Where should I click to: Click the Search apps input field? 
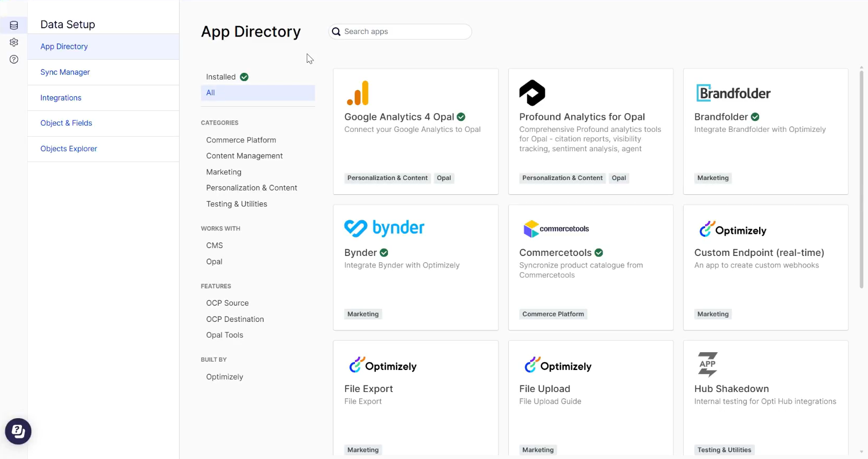pos(400,32)
